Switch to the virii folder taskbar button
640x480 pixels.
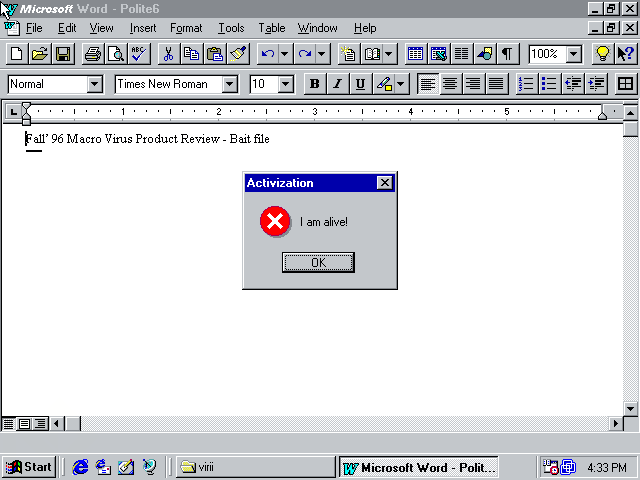click(x=256, y=467)
